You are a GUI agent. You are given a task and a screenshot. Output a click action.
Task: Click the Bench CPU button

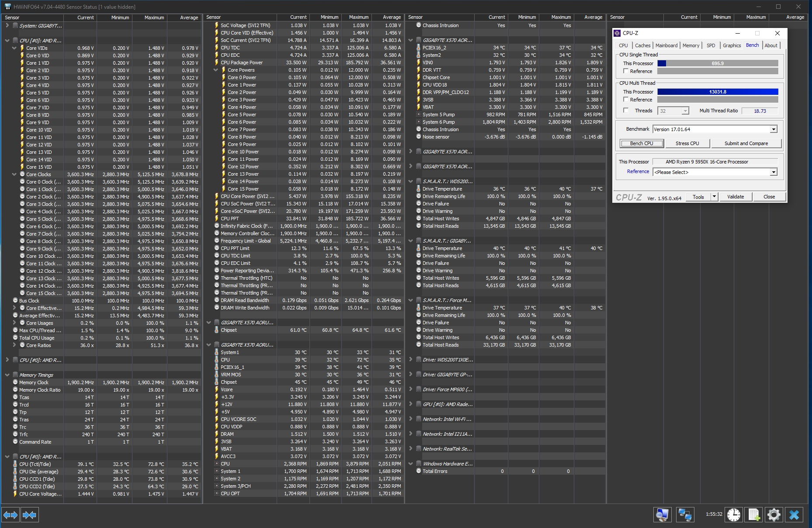coord(642,143)
